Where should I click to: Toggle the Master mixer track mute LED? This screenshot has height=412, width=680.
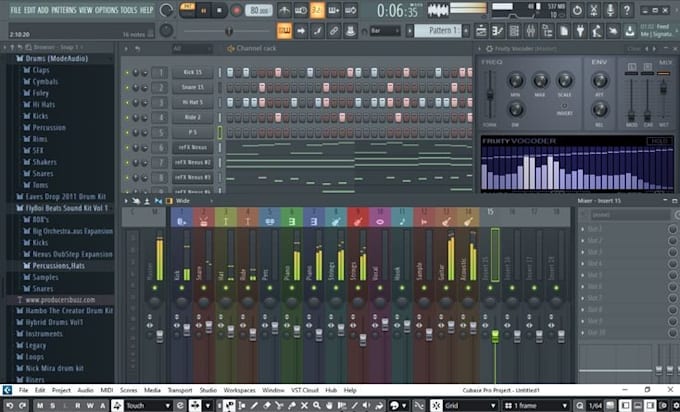pos(155,288)
